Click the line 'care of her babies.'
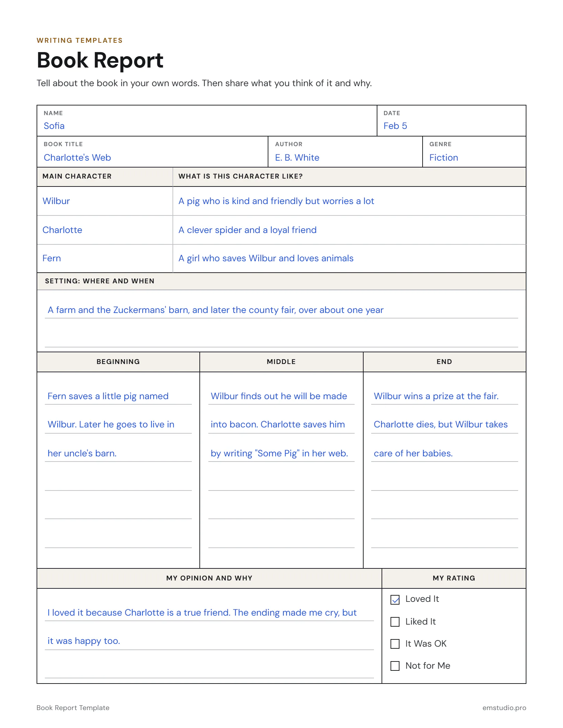 445,454
